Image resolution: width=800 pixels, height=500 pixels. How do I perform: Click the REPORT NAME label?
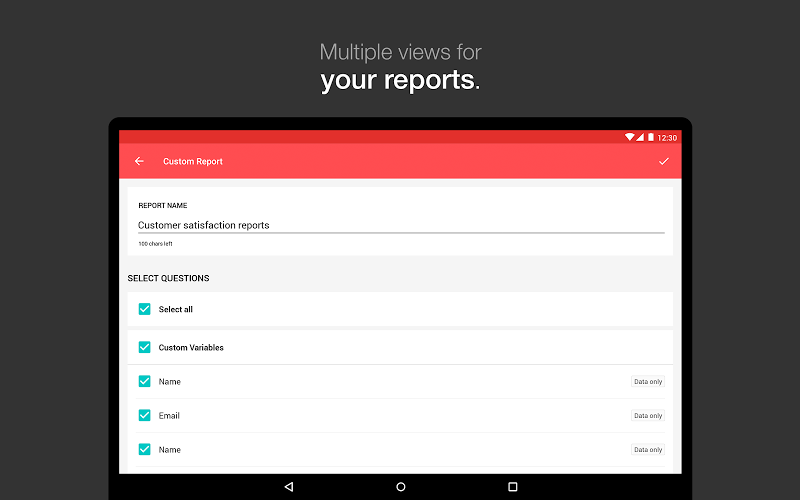coord(163,206)
